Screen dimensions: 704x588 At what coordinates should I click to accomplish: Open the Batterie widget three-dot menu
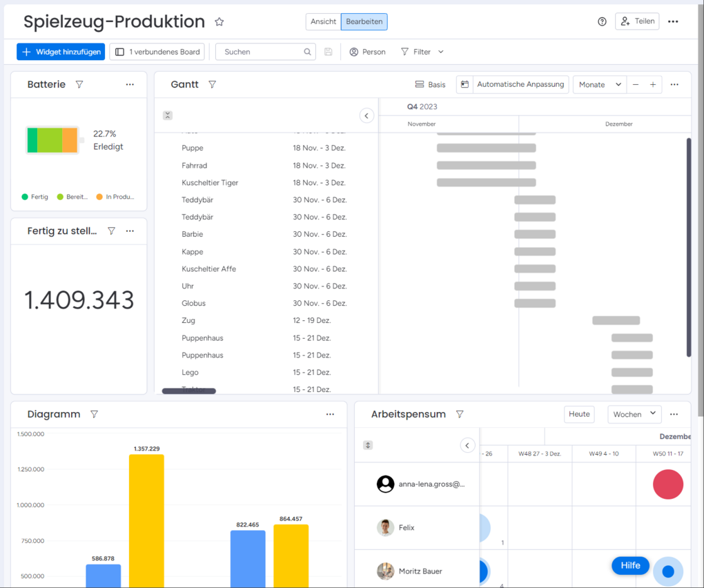click(130, 84)
